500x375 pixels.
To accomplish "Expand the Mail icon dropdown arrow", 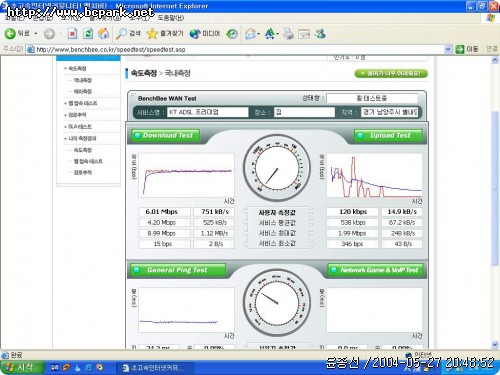I will [x=258, y=34].
